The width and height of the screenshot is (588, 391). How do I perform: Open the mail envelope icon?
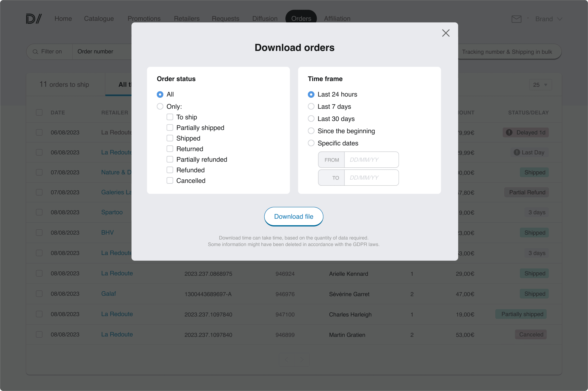click(x=516, y=19)
